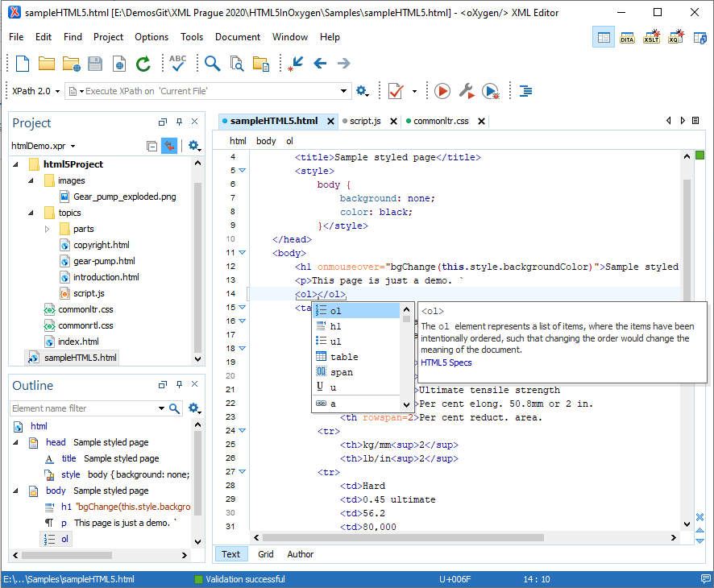Open Find/Replace with magnifier icon
This screenshot has height=588, width=714.
tap(212, 64)
